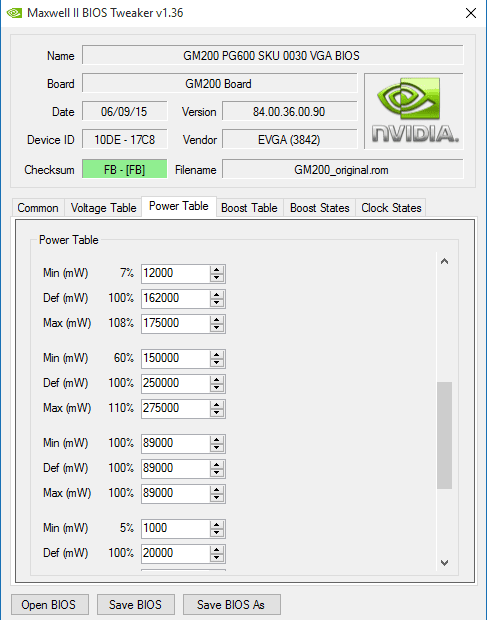Click the power table scroll up arrow
Screen dimensions: 487x620
[x=444, y=261]
